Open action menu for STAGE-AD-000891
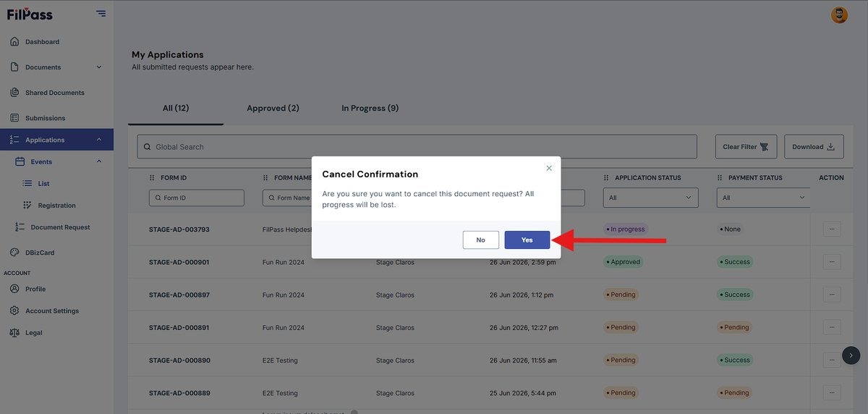Screen dimensions: 868x414 (832, 327)
